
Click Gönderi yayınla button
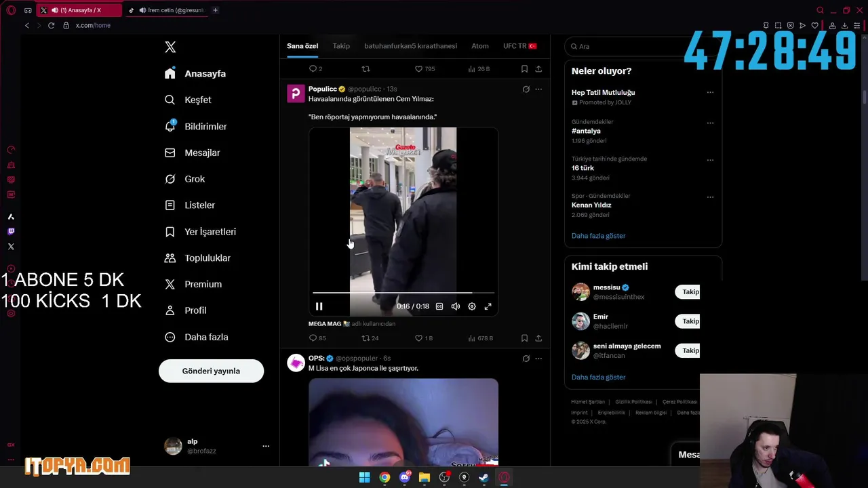211,371
